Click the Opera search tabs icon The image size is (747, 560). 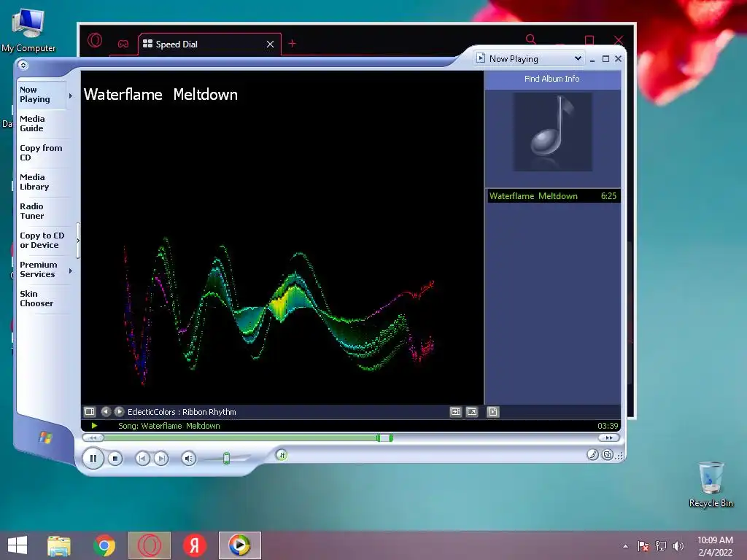531,39
